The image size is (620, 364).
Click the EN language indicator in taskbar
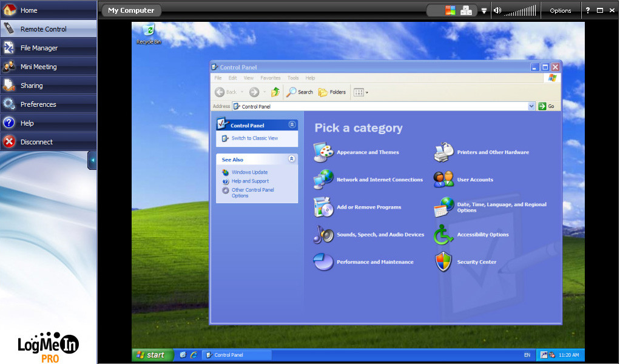click(527, 355)
